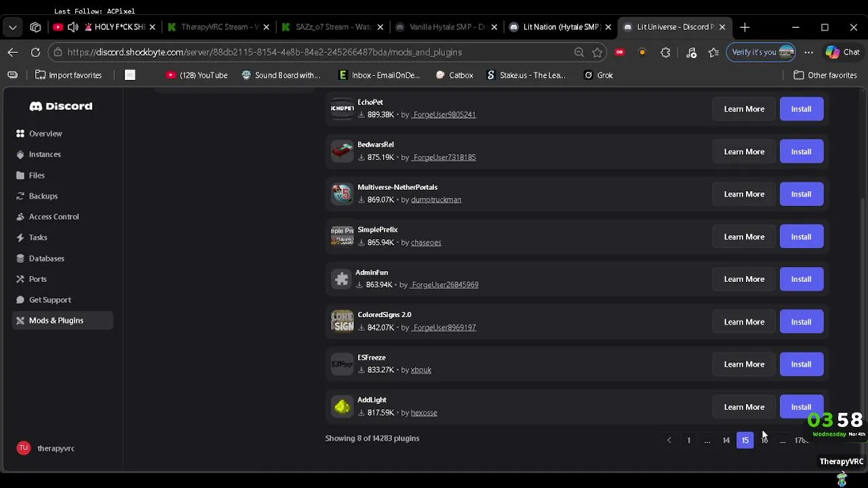Install the EchoPet plugin
Viewport: 868px width, 488px height.
802,109
